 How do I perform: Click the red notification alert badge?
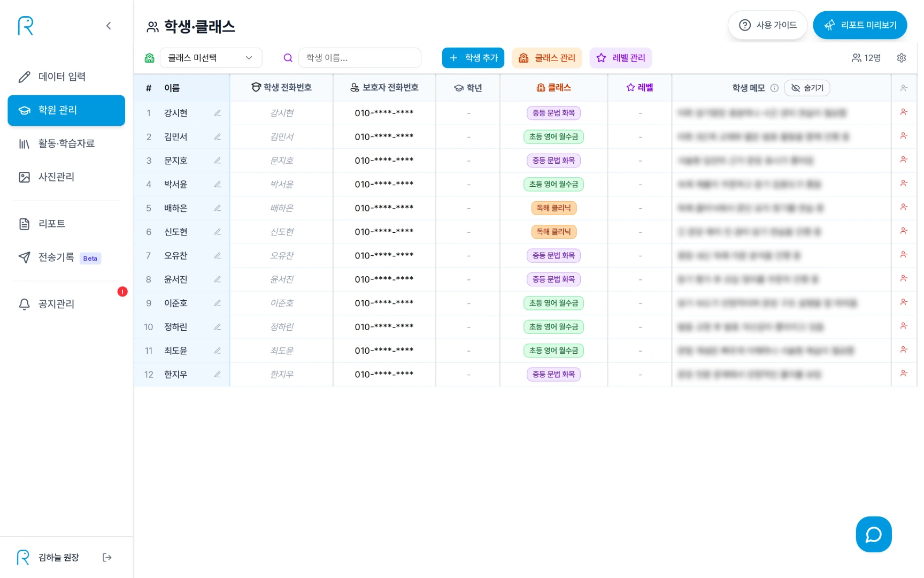click(122, 292)
